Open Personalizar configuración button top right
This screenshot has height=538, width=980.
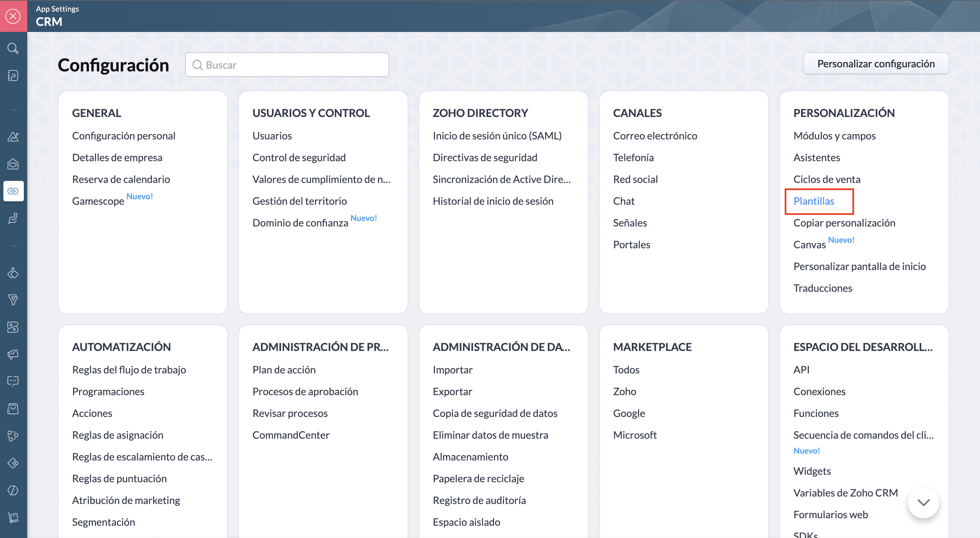[876, 64]
